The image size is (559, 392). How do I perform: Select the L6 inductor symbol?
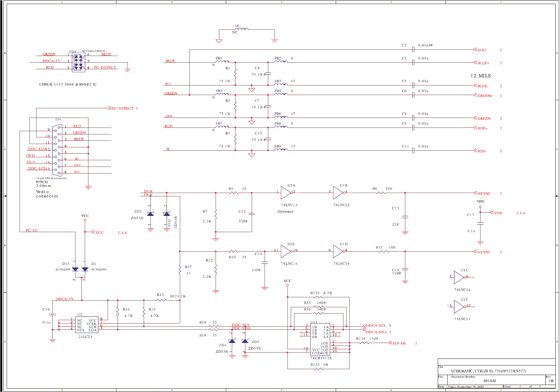242,29
